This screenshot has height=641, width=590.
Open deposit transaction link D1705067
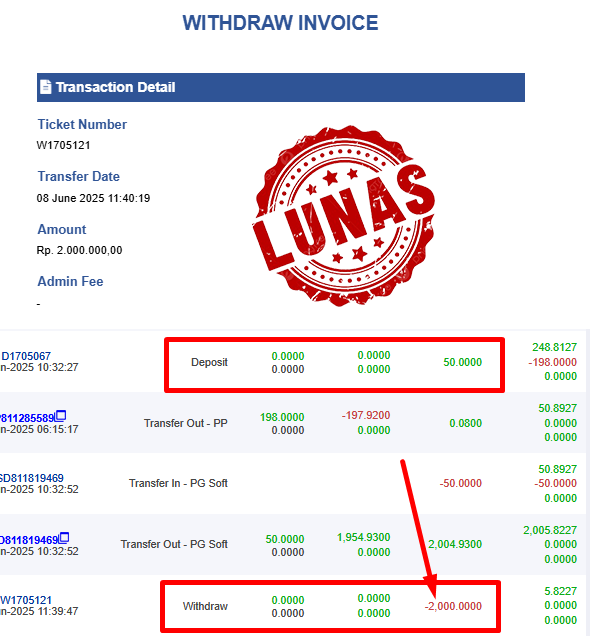26,356
